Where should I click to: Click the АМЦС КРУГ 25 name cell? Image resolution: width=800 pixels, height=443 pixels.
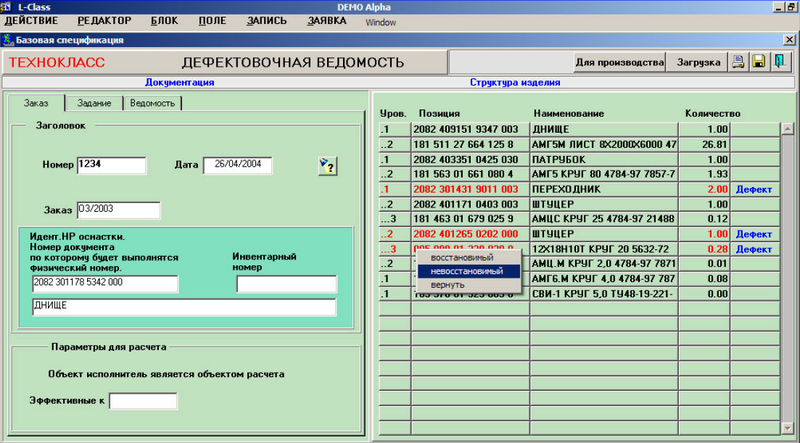(604, 219)
